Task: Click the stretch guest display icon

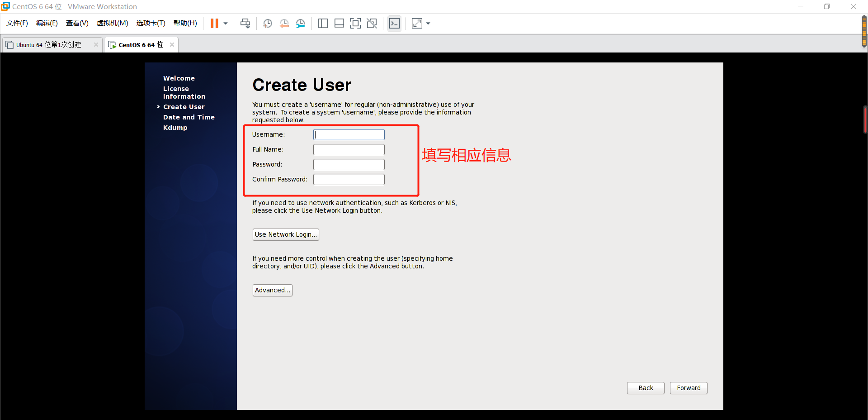Action: click(417, 24)
